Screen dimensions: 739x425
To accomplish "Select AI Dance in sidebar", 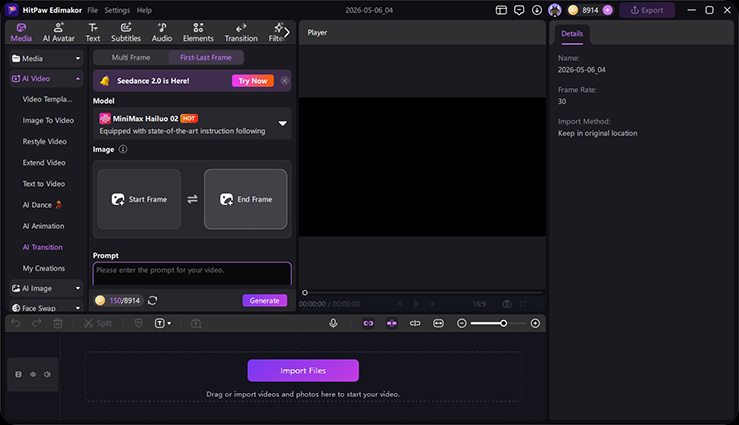I will [x=42, y=205].
